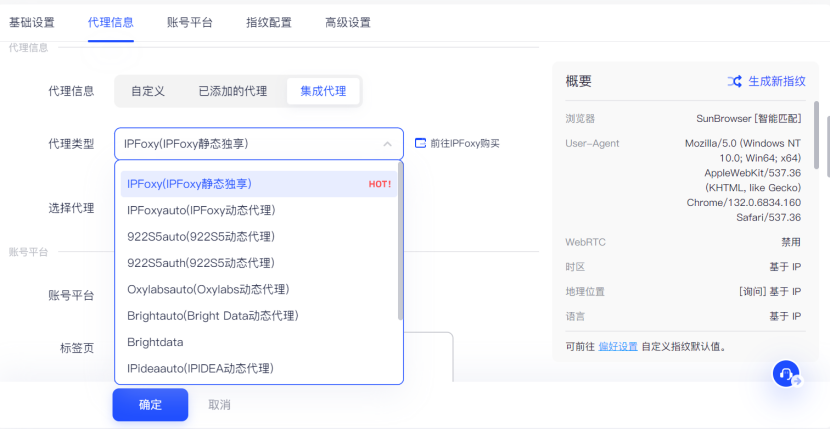
Task: Select the 自定义 proxy option
Action: click(x=148, y=91)
